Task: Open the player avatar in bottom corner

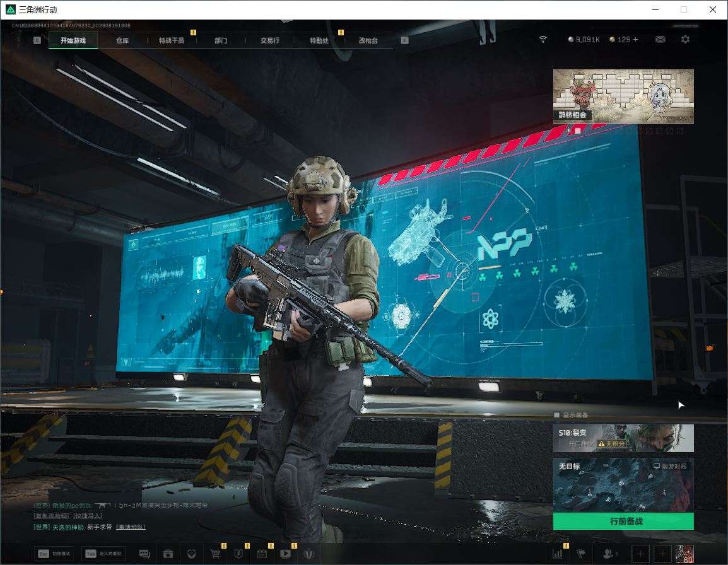Action: [x=684, y=554]
